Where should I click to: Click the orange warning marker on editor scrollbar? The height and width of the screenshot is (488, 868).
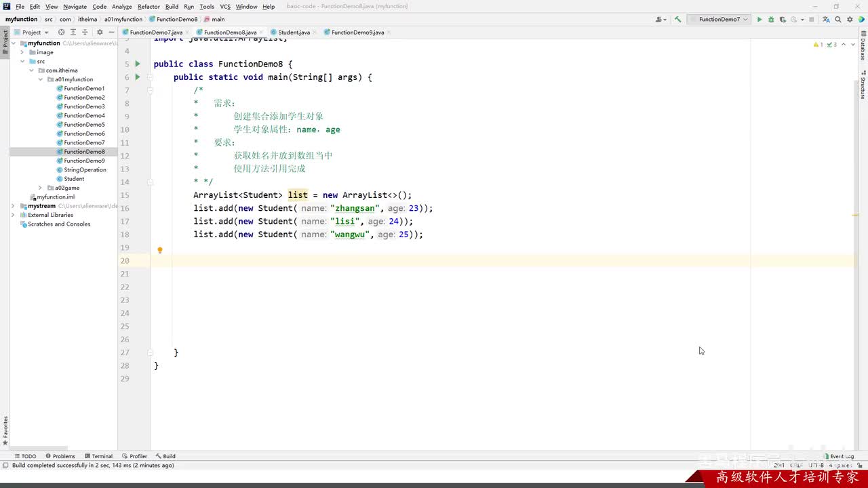pyautogui.click(x=856, y=216)
